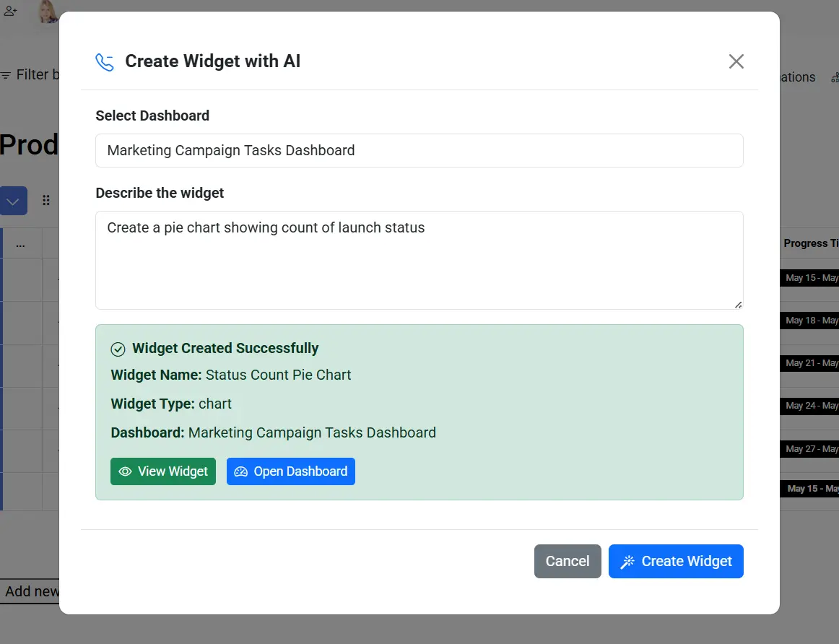839x644 pixels.
Task: Click the success checkmark icon
Action: click(x=118, y=349)
